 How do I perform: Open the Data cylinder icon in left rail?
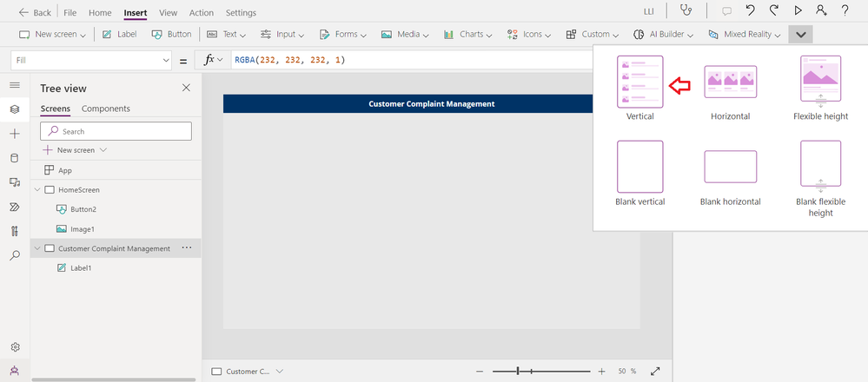click(x=15, y=158)
